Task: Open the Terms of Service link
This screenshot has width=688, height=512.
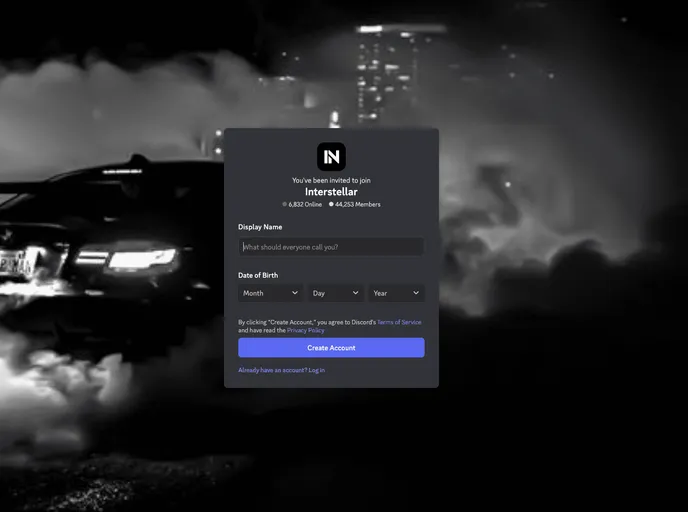Action: pos(399,322)
